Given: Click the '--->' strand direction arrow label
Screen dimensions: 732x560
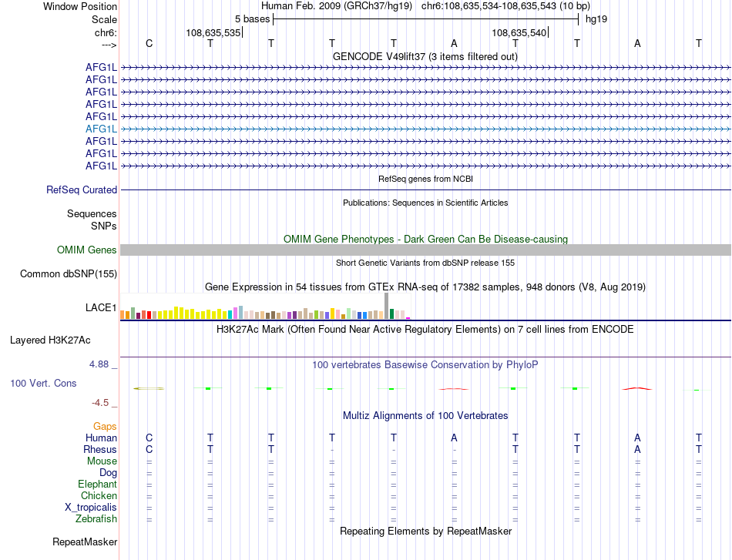Looking at the screenshot, I should click(109, 45).
